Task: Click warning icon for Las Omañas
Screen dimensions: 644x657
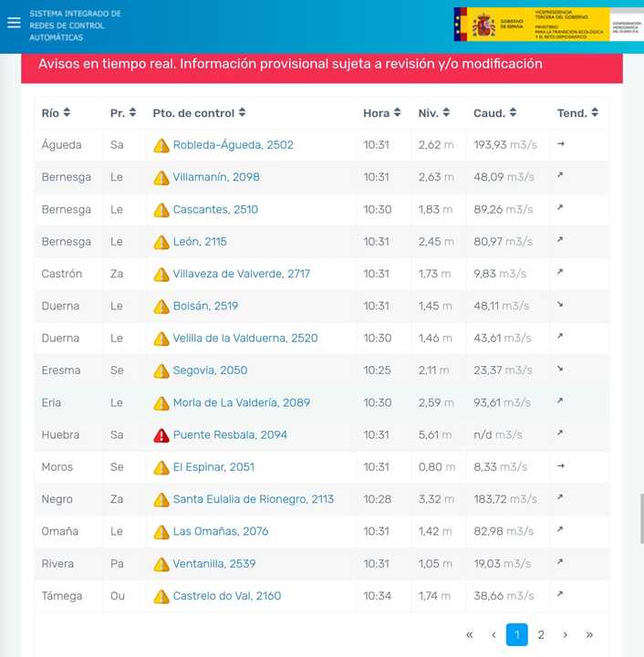Action: click(x=161, y=532)
